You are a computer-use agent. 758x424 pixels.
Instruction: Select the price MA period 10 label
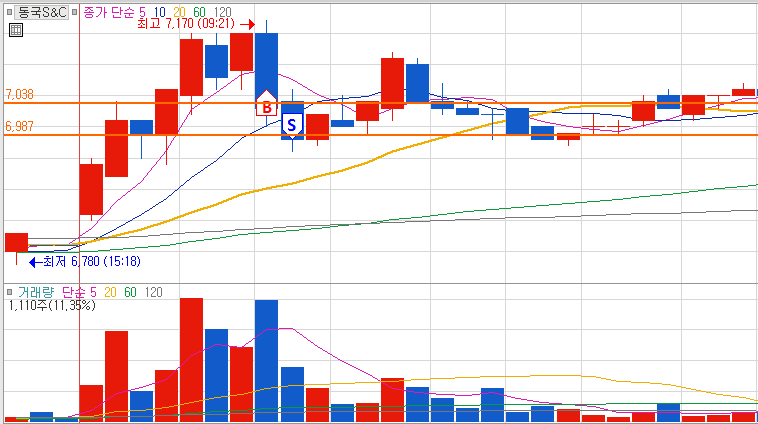pyautogui.click(x=159, y=12)
